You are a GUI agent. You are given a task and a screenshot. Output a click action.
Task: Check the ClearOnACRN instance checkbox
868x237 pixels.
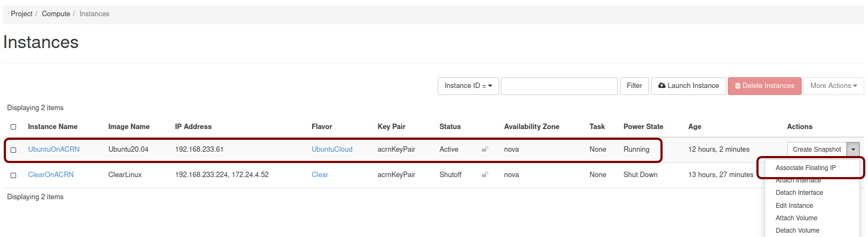[13, 175]
